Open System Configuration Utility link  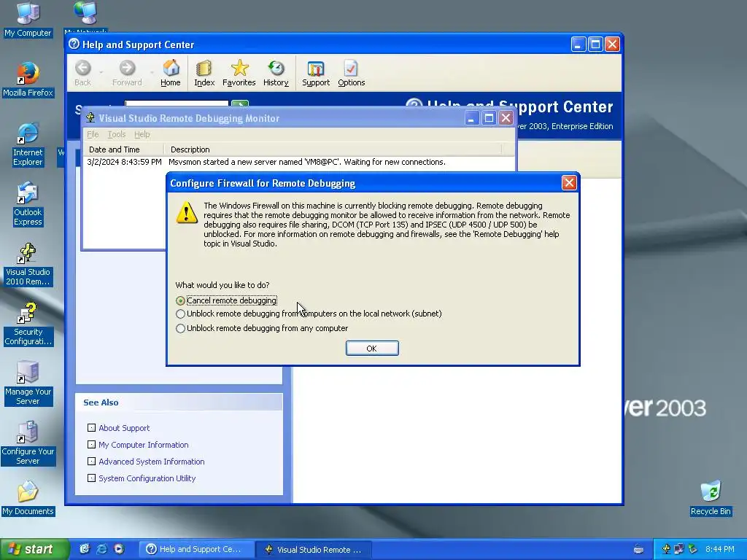(x=147, y=478)
